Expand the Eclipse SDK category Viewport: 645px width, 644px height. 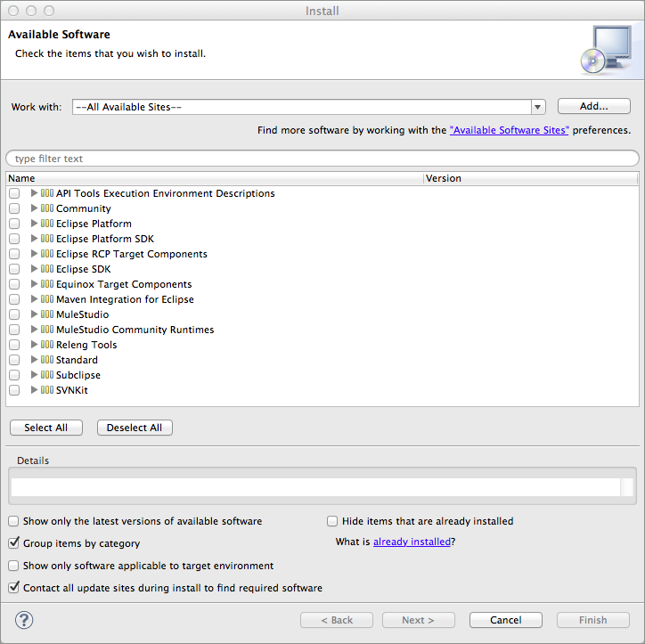pos(34,268)
